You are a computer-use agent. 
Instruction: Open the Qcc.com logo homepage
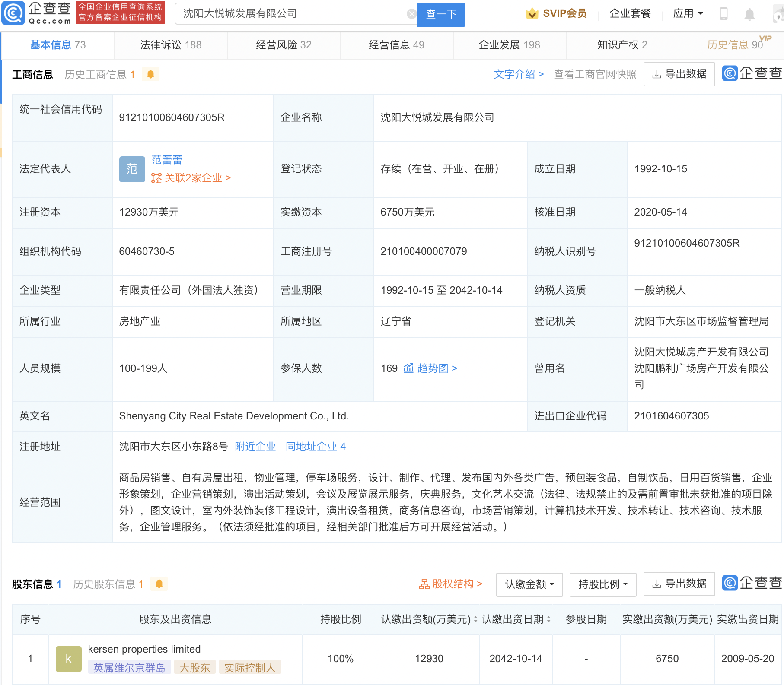[37, 13]
